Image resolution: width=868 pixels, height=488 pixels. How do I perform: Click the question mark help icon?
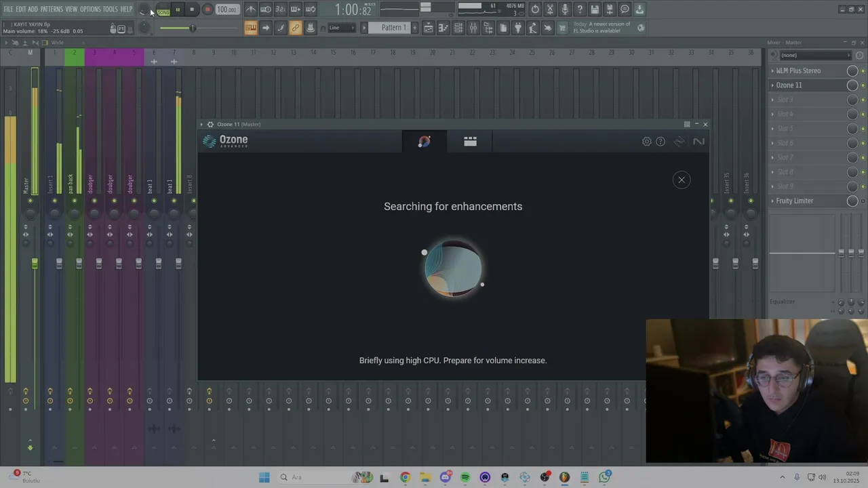pos(580,9)
